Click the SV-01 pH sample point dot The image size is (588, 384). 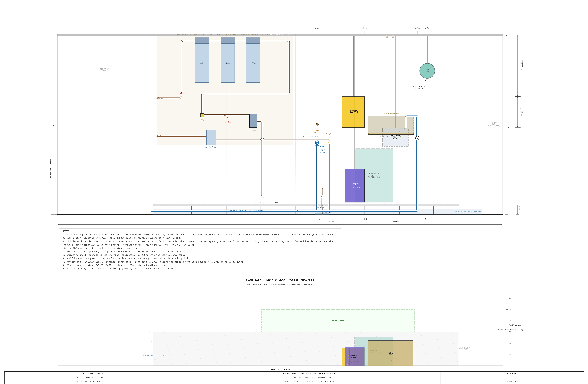tap(181, 93)
